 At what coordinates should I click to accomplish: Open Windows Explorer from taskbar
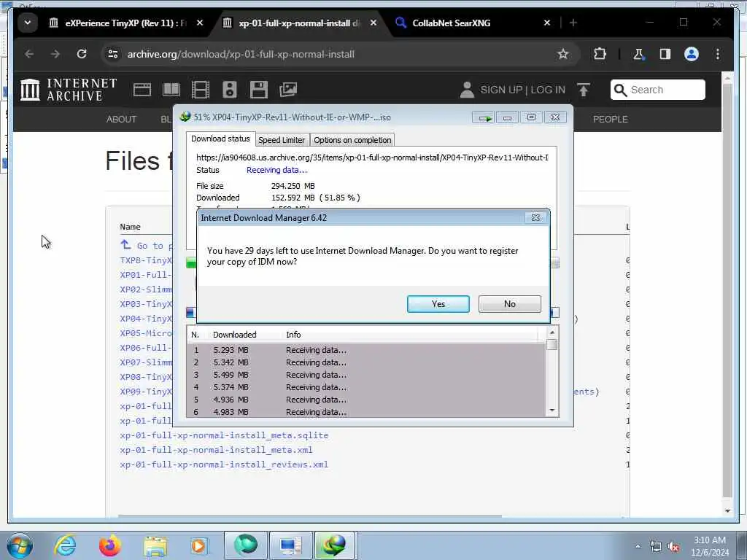pyautogui.click(x=155, y=545)
